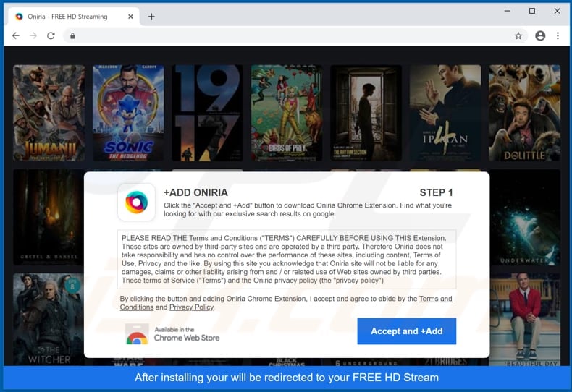Screen dimensions: 572x392
Task: Click the Chrome Web Store badge icon
Action: 137,334
